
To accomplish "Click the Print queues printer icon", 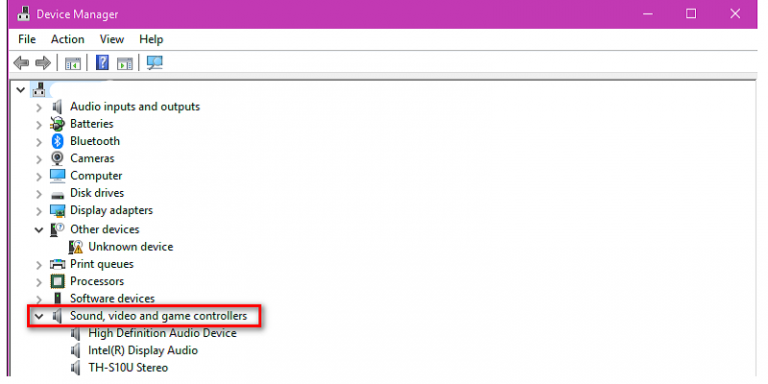I will (x=57, y=264).
